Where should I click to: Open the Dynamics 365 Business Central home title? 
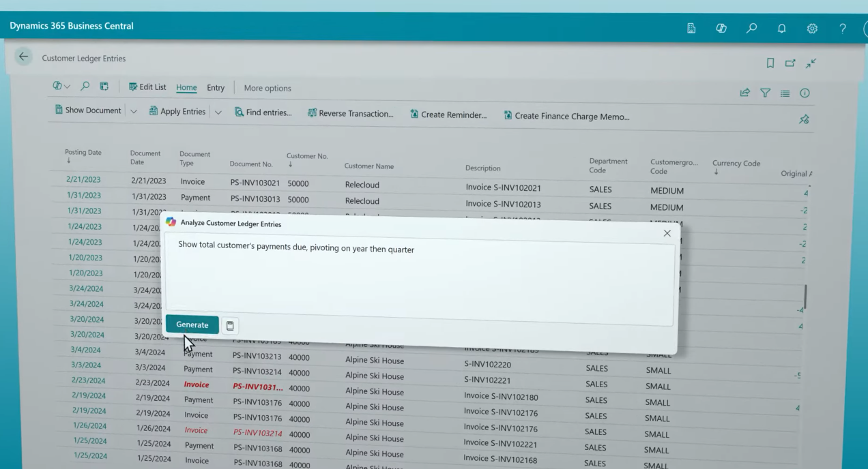(72, 26)
